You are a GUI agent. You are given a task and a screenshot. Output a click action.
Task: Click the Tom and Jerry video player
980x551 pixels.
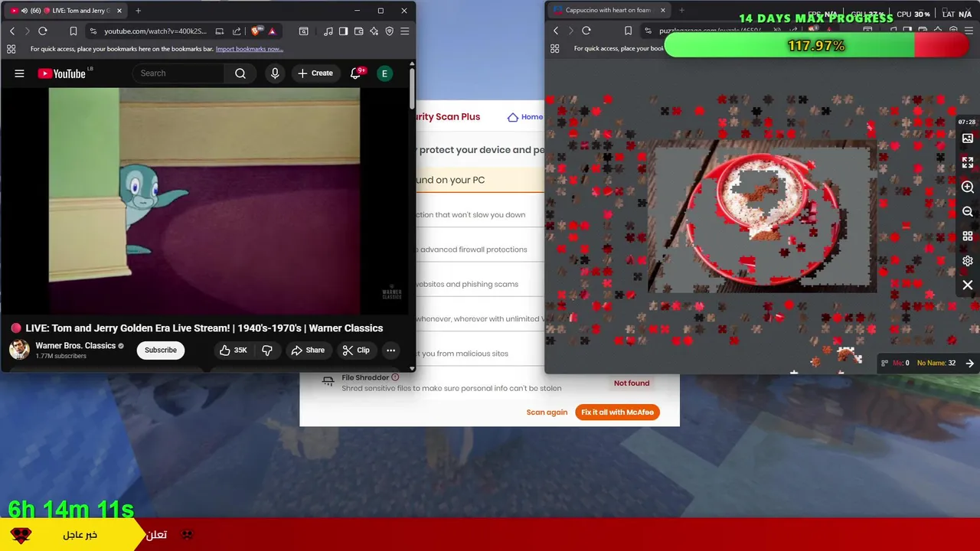(204, 201)
